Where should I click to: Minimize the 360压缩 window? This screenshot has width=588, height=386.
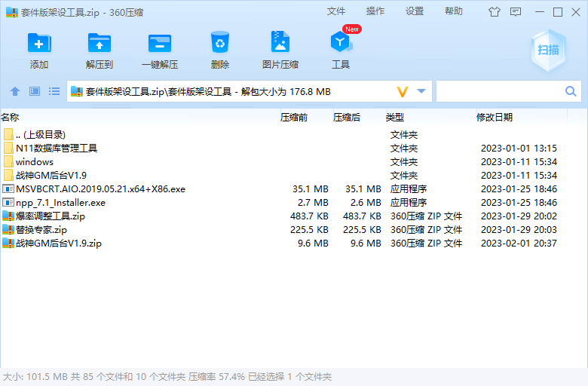(540, 12)
